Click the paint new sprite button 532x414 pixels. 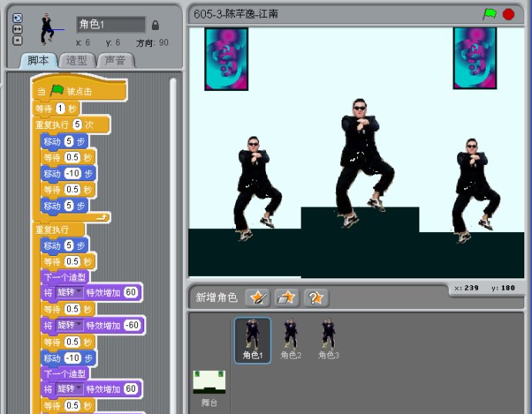pyautogui.click(x=257, y=297)
